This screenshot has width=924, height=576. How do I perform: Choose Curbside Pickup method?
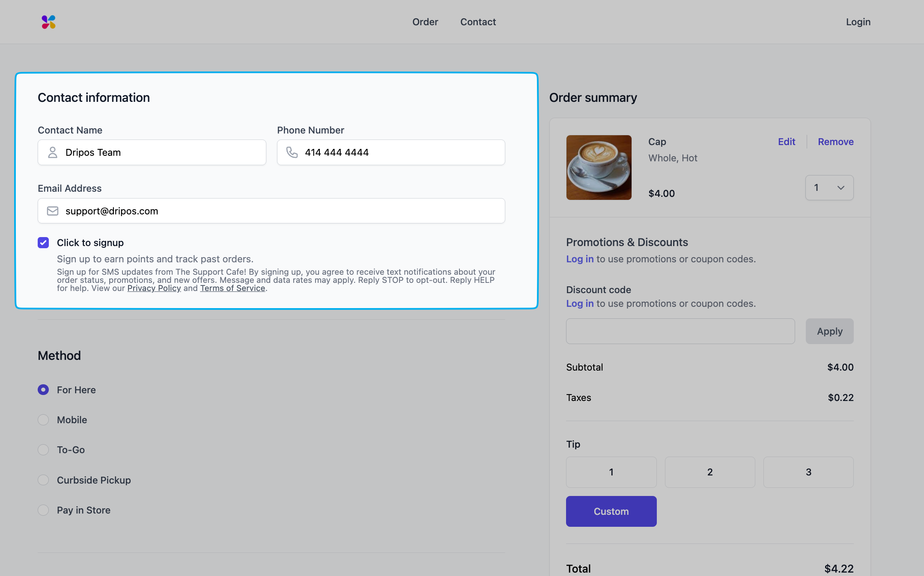click(x=43, y=480)
